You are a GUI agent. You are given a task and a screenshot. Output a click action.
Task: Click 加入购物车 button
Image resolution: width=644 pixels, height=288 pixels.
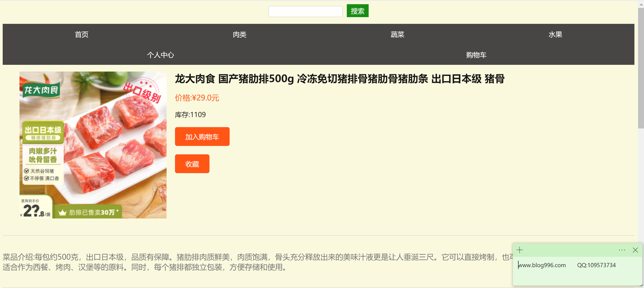tap(202, 137)
